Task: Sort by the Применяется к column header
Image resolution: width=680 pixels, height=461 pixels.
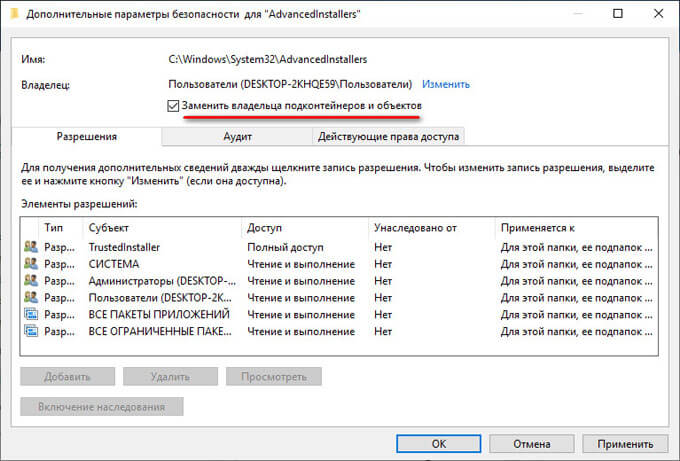Action: (x=576, y=228)
